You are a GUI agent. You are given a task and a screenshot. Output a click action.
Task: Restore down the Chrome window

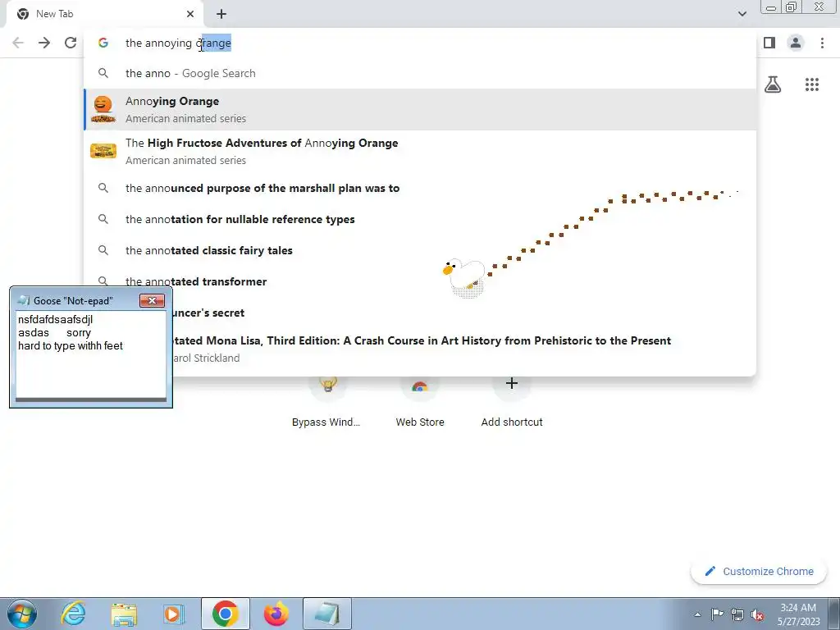(x=791, y=7)
